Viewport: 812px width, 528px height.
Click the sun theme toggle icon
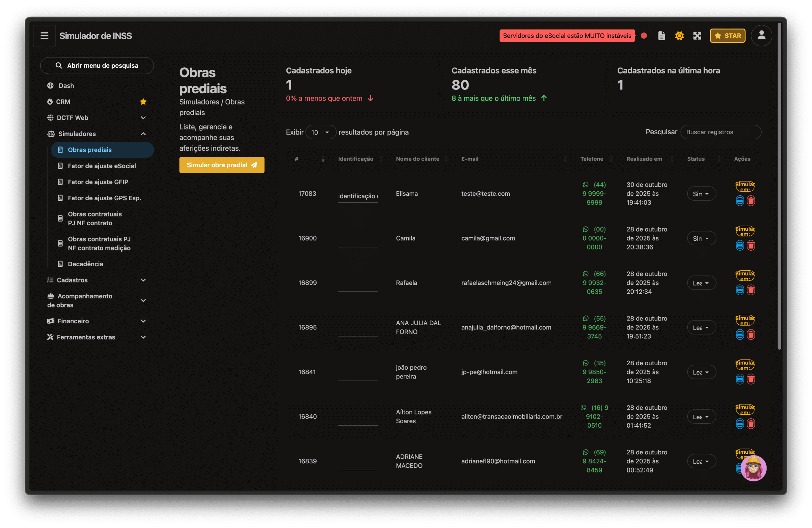point(679,36)
